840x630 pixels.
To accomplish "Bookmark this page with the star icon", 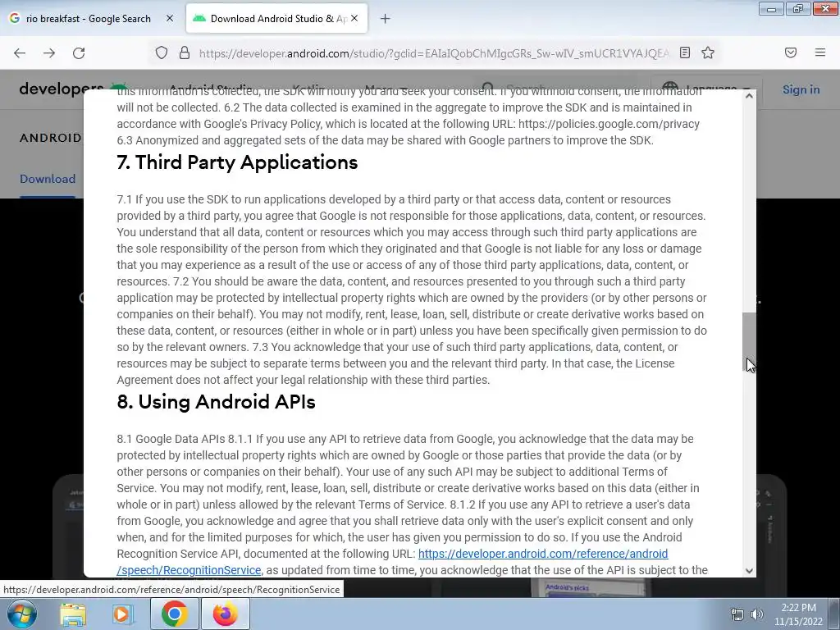I will click(x=708, y=52).
